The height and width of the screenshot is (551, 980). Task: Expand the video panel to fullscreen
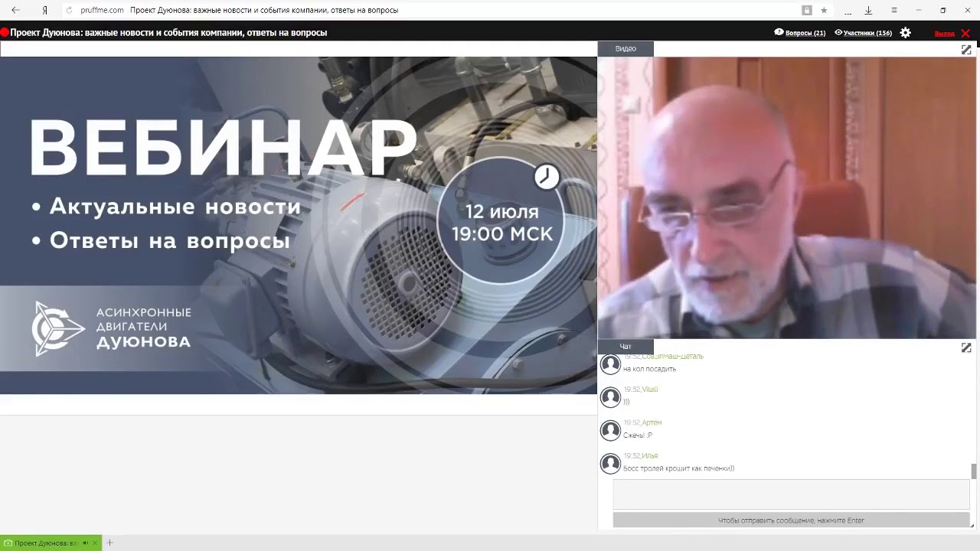pos(966,49)
